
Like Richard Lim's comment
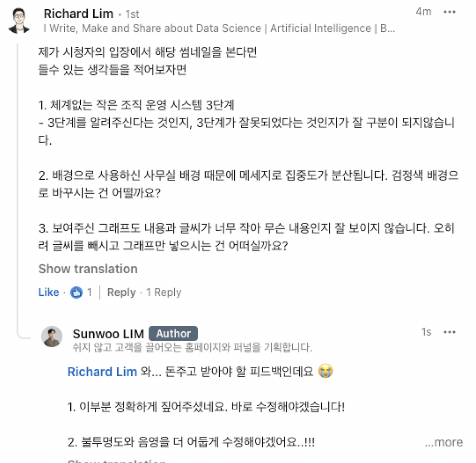pyautogui.click(x=48, y=292)
